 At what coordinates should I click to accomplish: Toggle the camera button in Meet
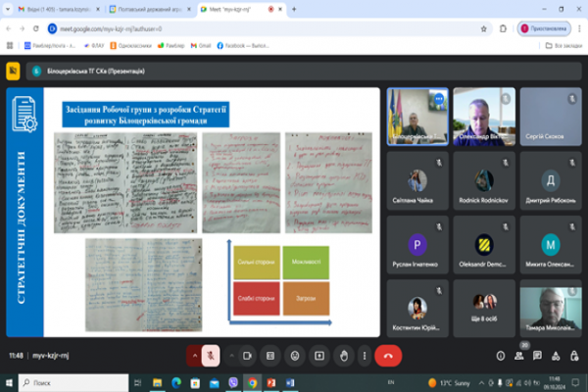(247, 356)
